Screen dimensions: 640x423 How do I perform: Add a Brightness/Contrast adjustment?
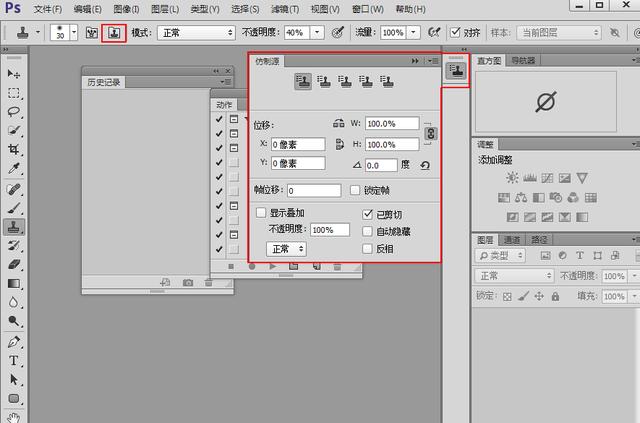pyautogui.click(x=512, y=178)
